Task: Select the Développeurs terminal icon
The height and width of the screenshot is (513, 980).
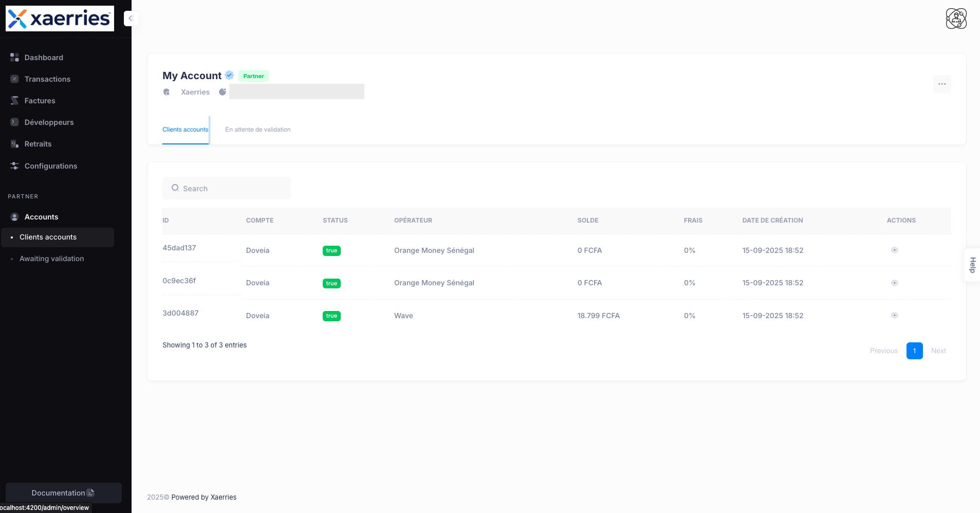Action: [x=14, y=122]
